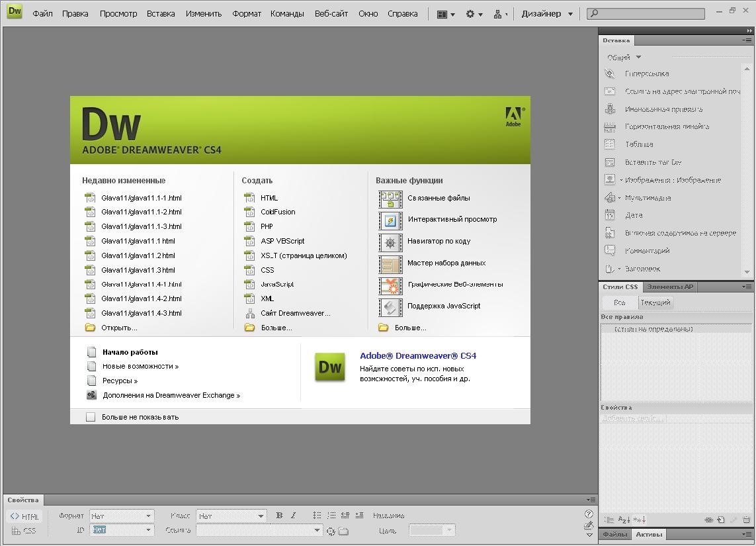Click the JavaScript support feature icon
The width and height of the screenshot is (756, 546).
[x=390, y=307]
